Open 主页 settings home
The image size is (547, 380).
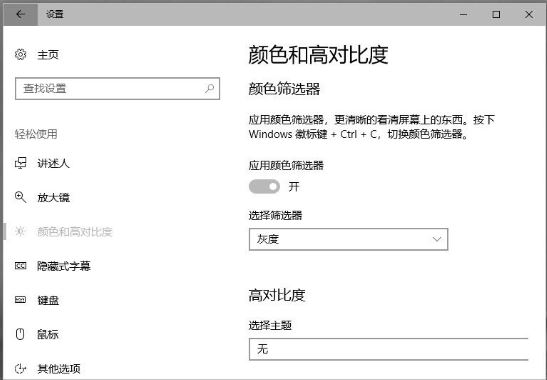(x=48, y=55)
